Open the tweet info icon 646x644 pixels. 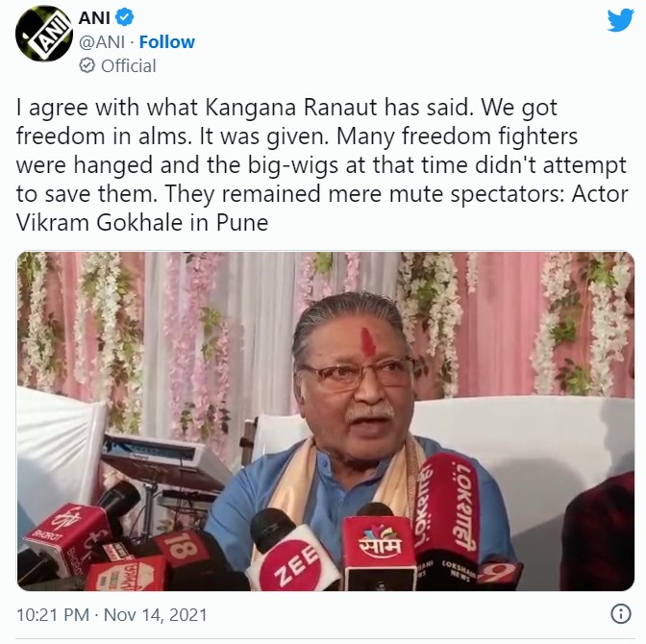620,613
